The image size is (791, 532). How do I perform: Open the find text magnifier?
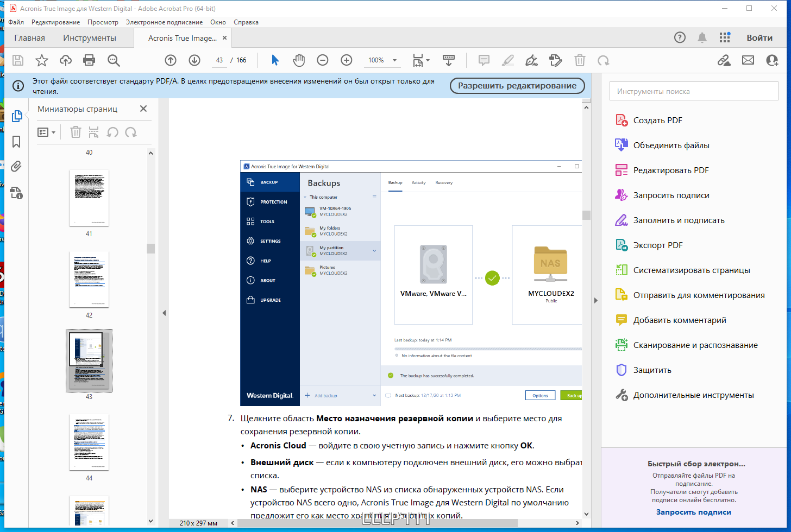click(x=114, y=60)
